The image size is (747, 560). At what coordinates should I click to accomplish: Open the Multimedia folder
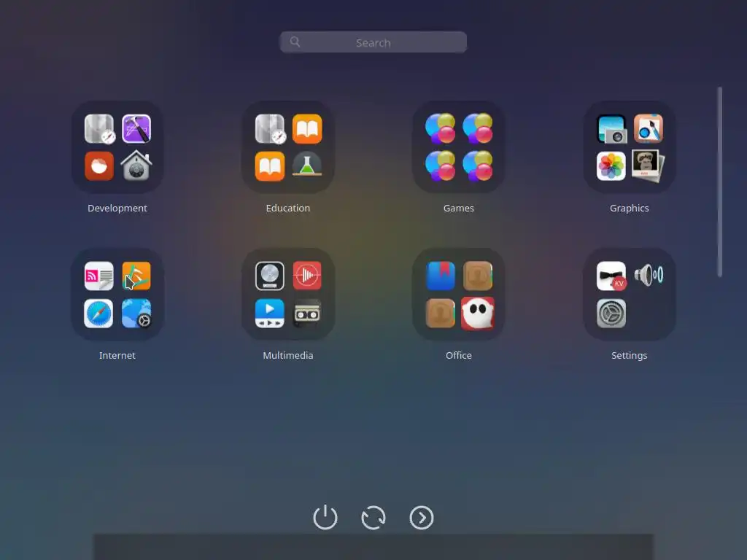point(287,295)
